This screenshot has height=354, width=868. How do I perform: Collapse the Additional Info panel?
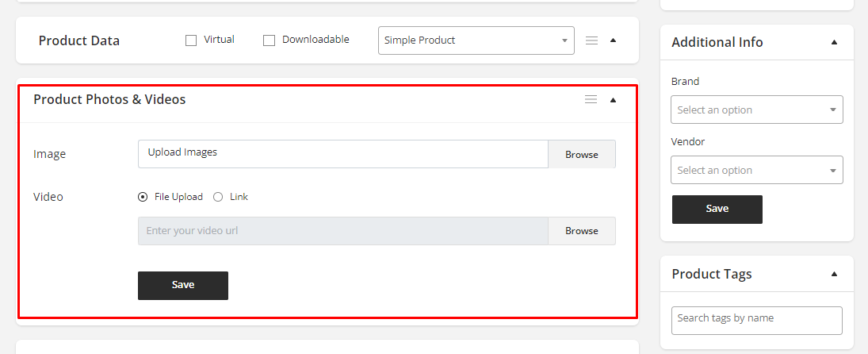point(834,42)
